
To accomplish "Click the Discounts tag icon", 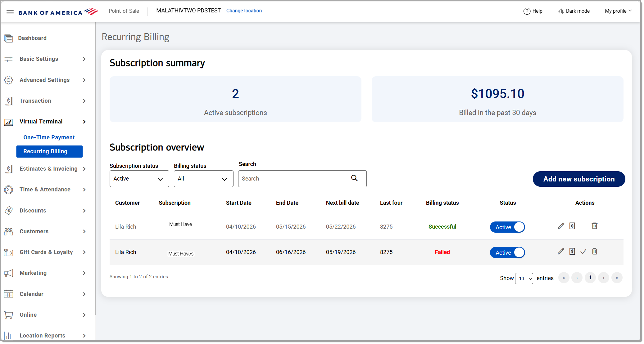I will coord(9,211).
